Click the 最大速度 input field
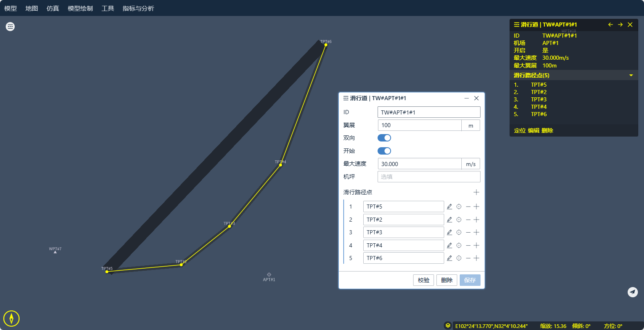644x330 pixels. [419, 164]
